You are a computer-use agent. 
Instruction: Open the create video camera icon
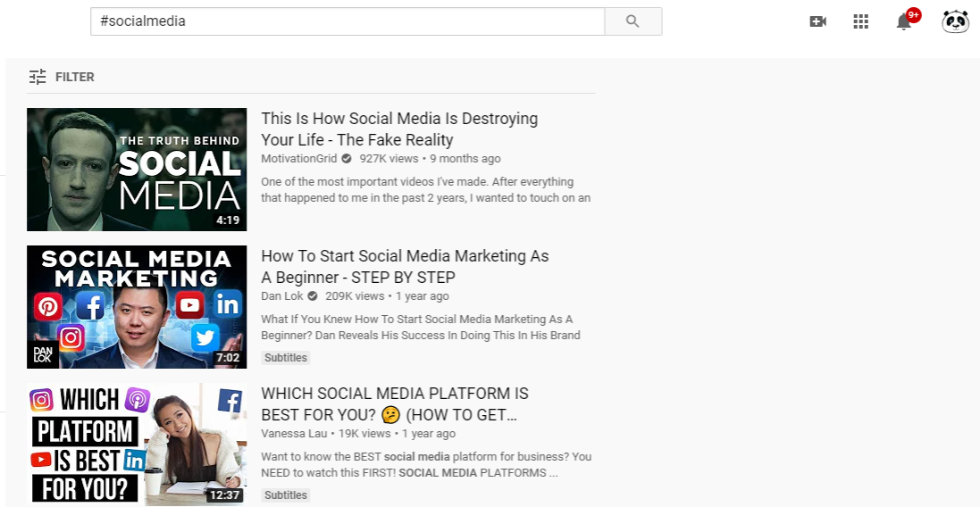tap(817, 21)
